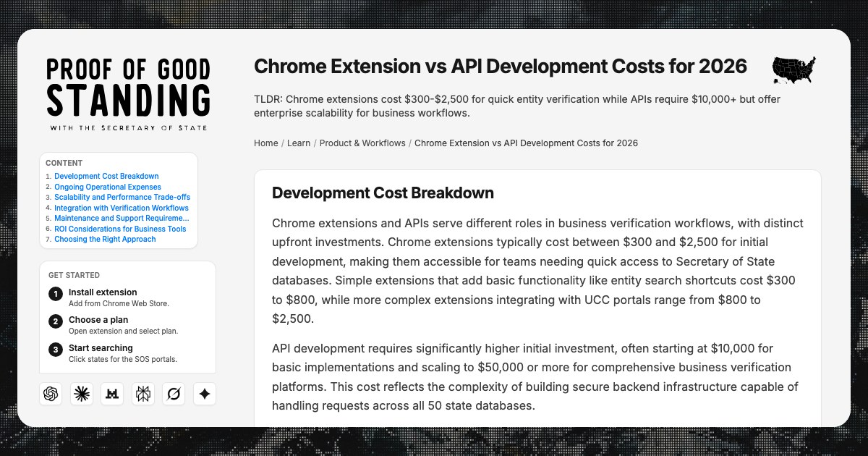
Task: Go to Integration with Verification Workflows
Action: (x=122, y=208)
